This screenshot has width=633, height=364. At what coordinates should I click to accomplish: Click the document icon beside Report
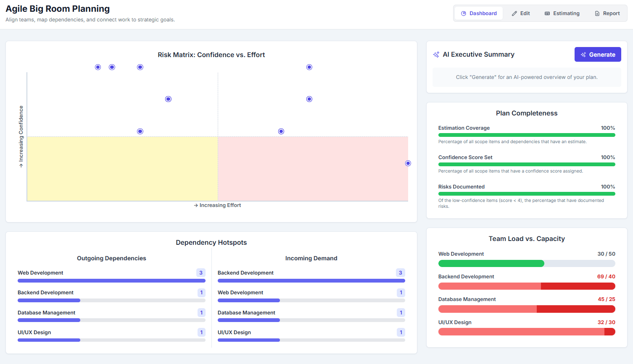pos(597,13)
